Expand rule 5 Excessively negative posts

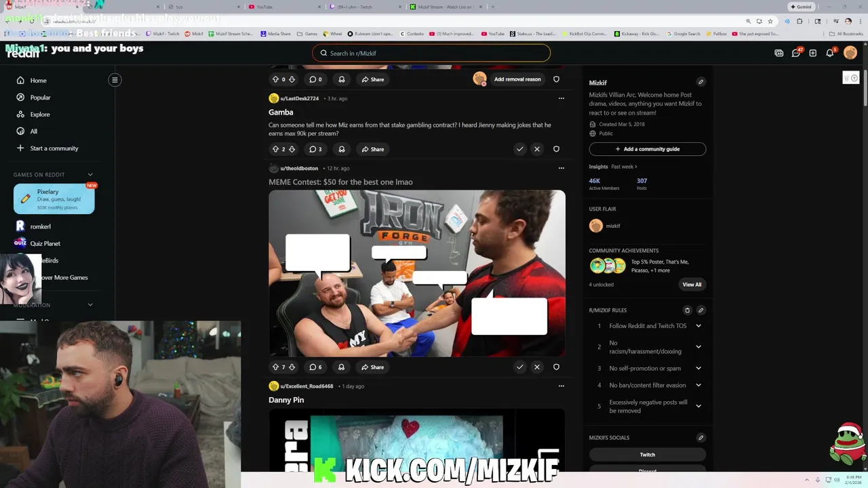[x=698, y=406]
